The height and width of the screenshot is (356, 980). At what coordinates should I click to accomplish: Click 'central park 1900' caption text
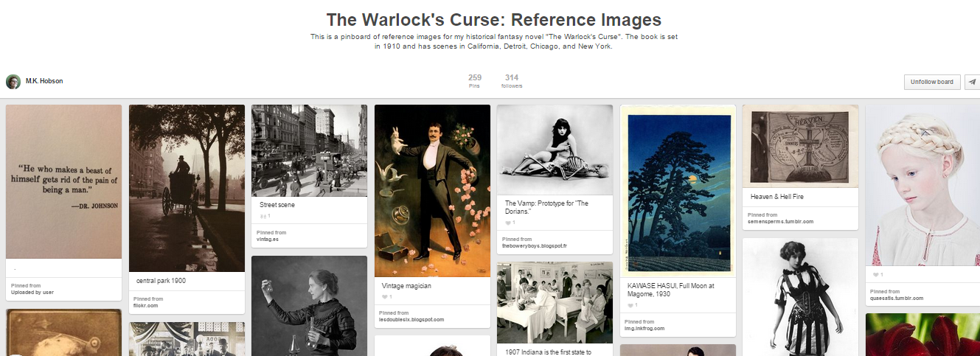tap(162, 281)
